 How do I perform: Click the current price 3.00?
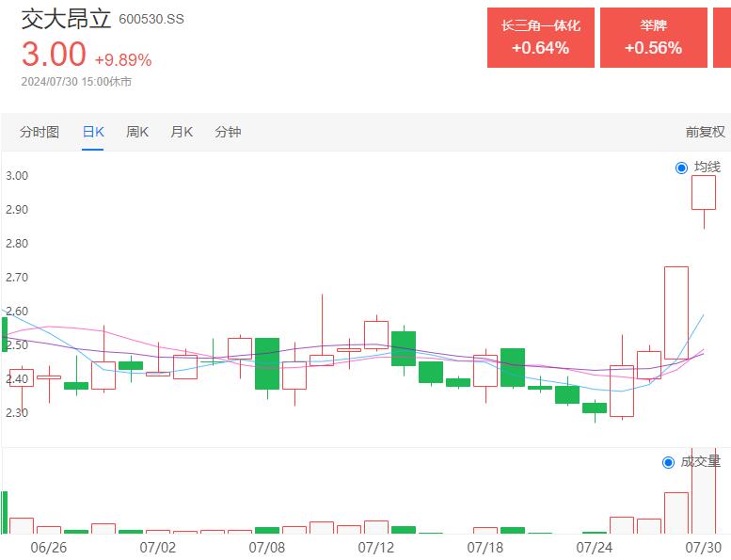(54, 55)
